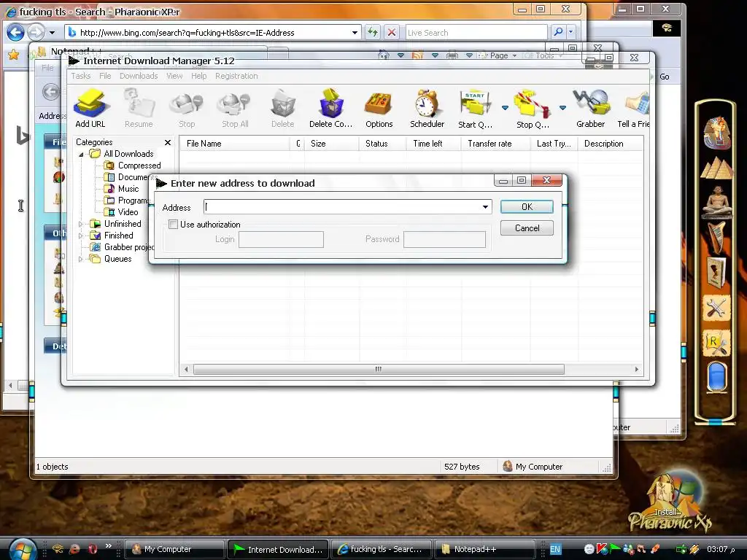
Task: Click the Stop All toolbar icon
Action: (x=235, y=109)
